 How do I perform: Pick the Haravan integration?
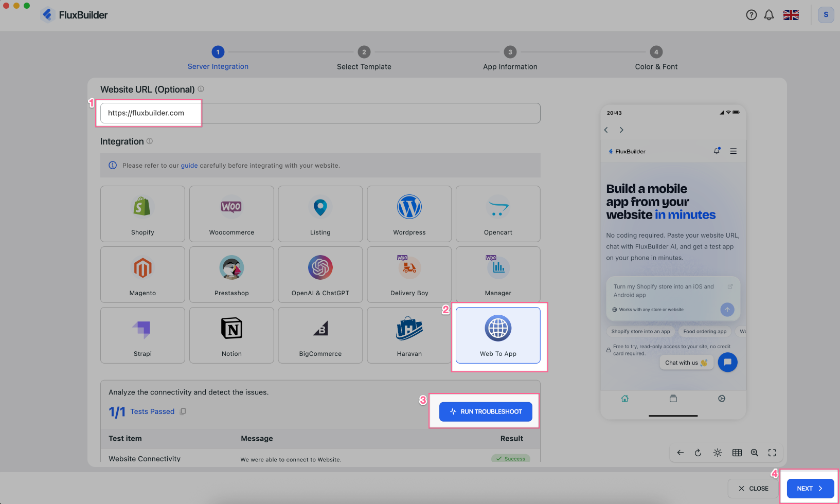[409, 335]
